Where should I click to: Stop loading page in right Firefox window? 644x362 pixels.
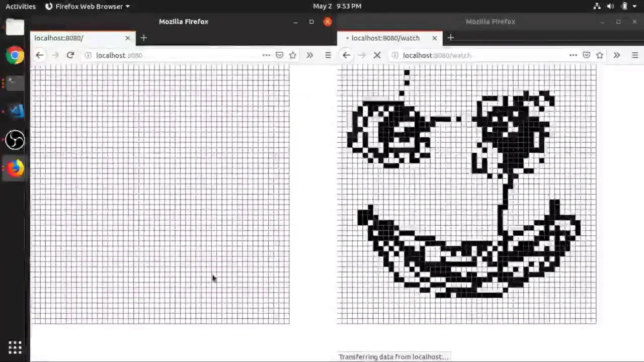377,55
